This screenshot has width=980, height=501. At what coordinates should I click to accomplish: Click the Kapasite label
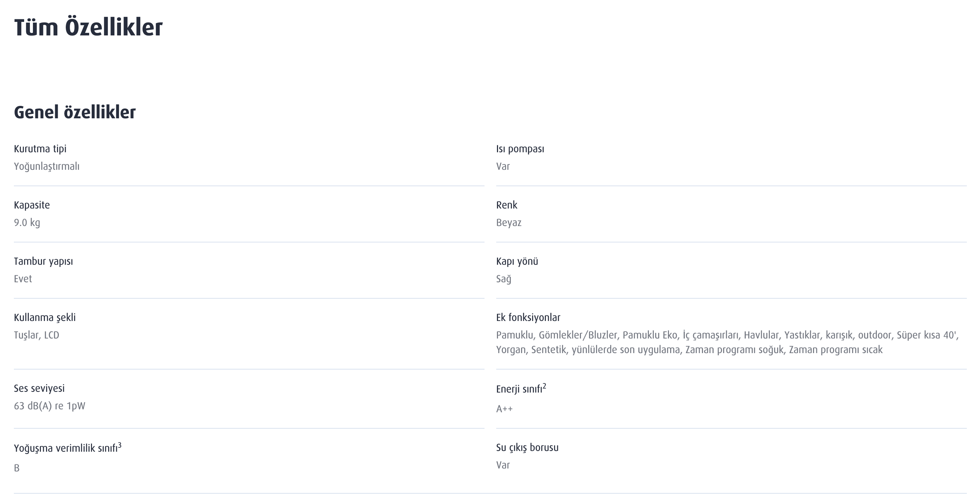point(32,205)
